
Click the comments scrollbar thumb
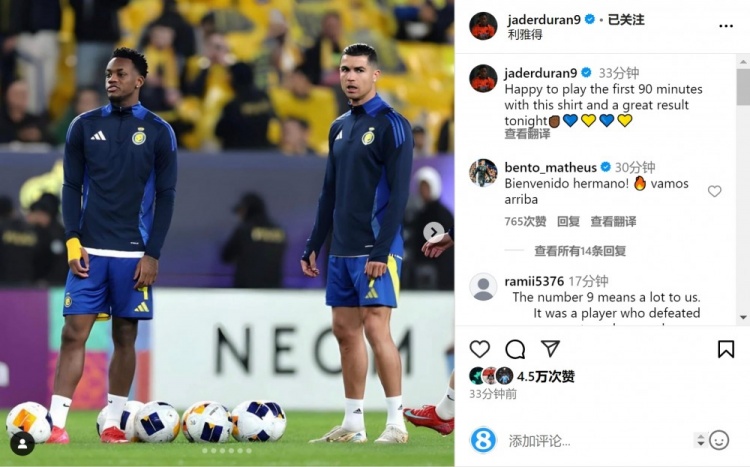click(743, 87)
